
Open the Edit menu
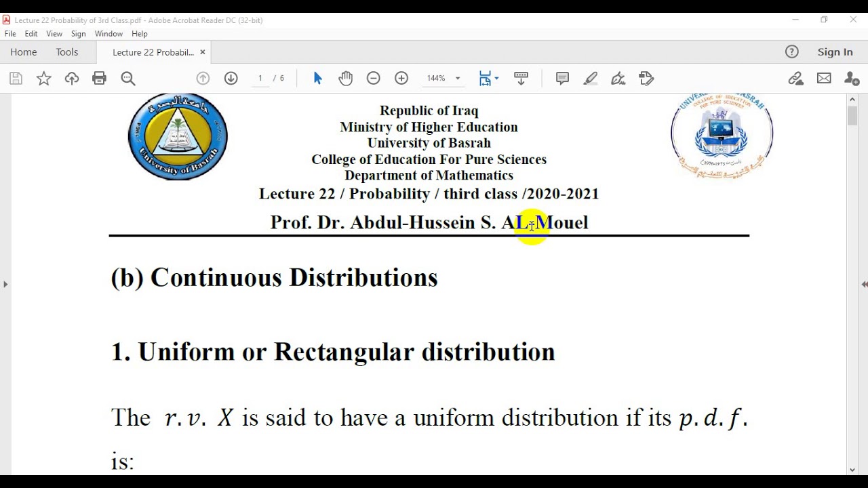click(31, 34)
